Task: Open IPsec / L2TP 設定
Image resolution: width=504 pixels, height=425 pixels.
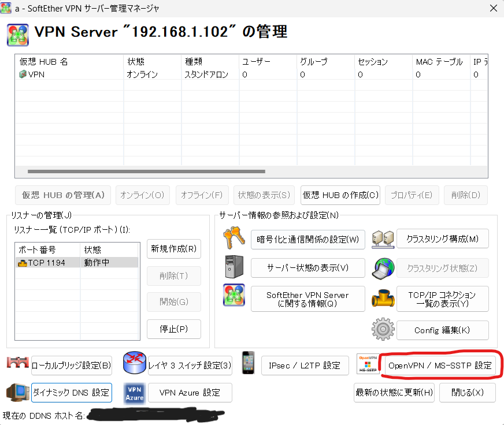Action: [305, 366]
